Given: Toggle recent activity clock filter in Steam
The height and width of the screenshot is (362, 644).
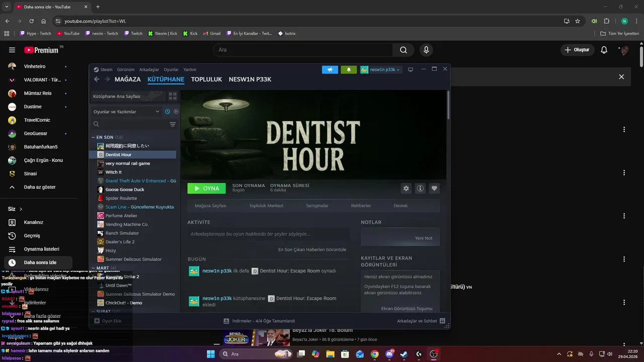Looking at the screenshot, I should pyautogui.click(x=168, y=112).
